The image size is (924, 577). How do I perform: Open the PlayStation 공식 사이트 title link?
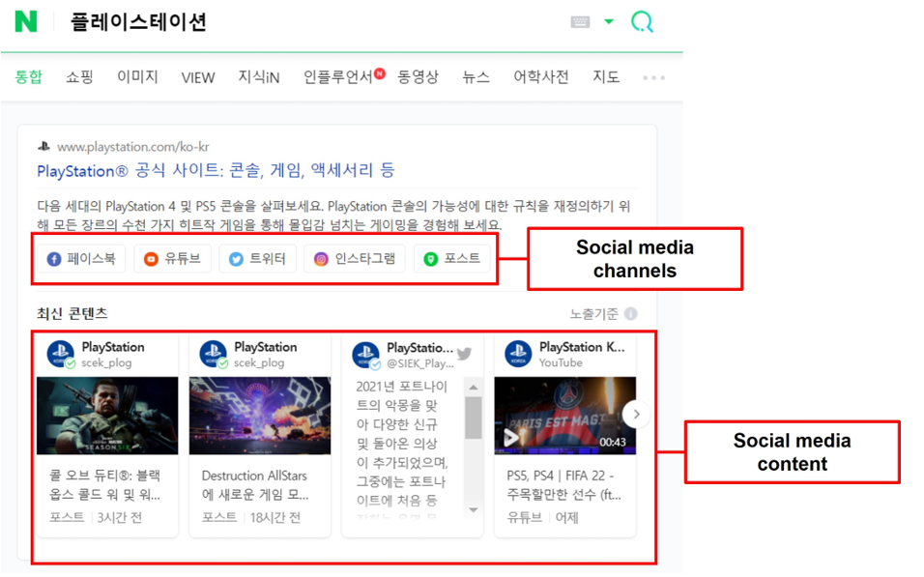pyautogui.click(x=216, y=170)
